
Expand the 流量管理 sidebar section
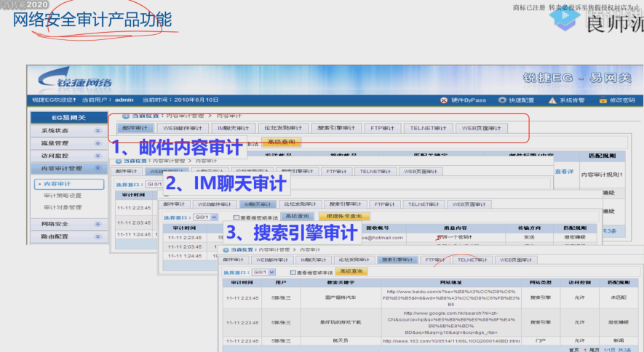[98, 143]
